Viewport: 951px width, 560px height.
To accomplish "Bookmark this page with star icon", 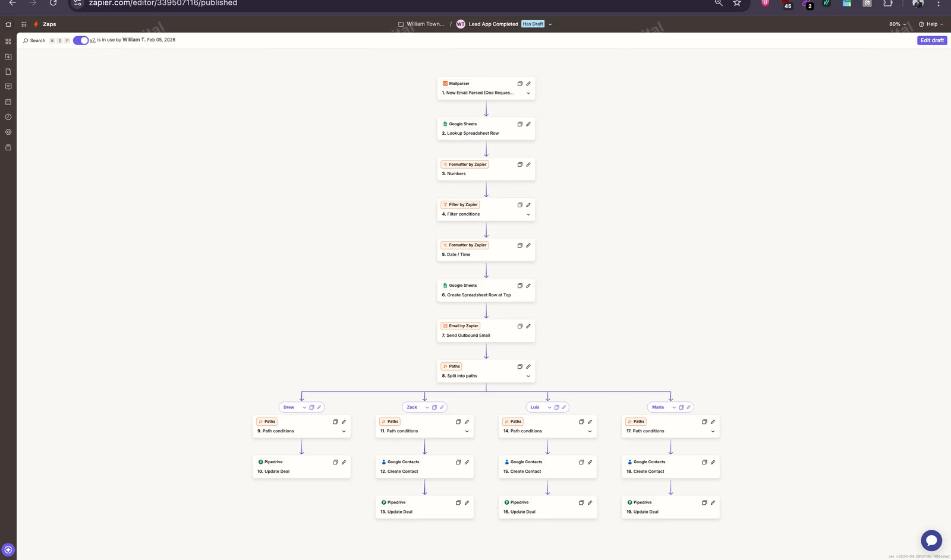I will tap(737, 3).
